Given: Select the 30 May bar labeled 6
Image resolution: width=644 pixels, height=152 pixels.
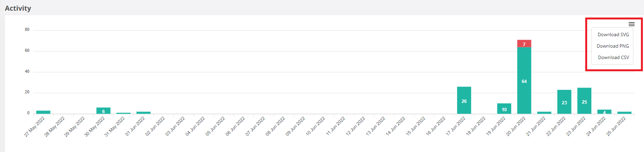Looking at the screenshot, I should (x=103, y=110).
